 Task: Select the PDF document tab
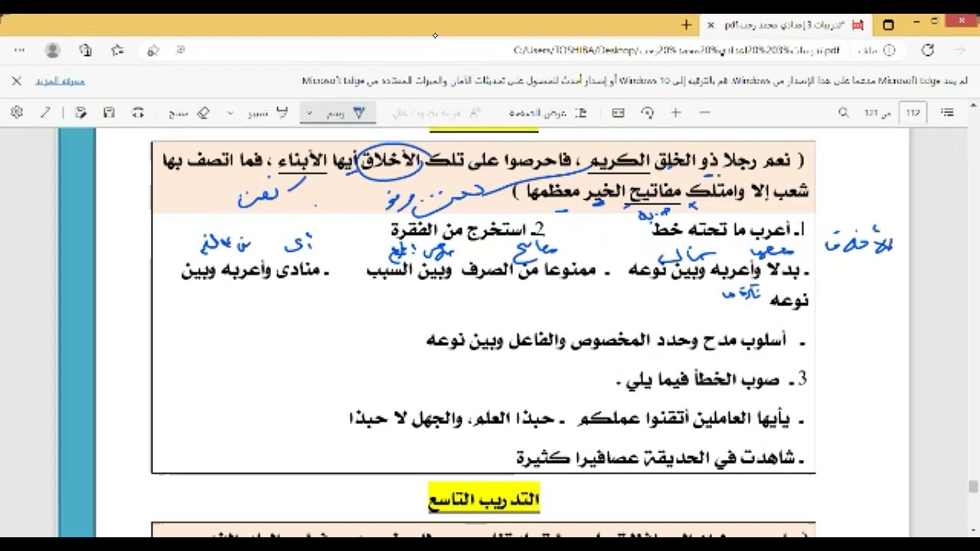point(786,25)
